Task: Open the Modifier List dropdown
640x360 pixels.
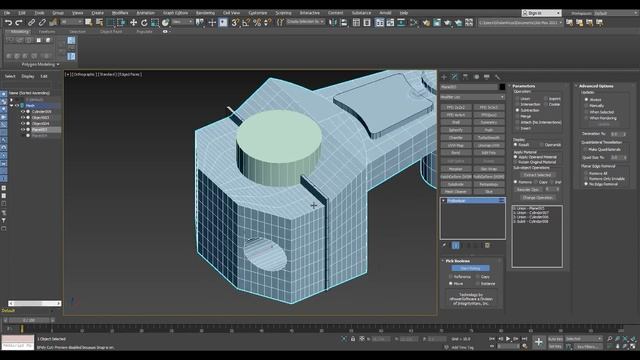Action: (x=472, y=97)
